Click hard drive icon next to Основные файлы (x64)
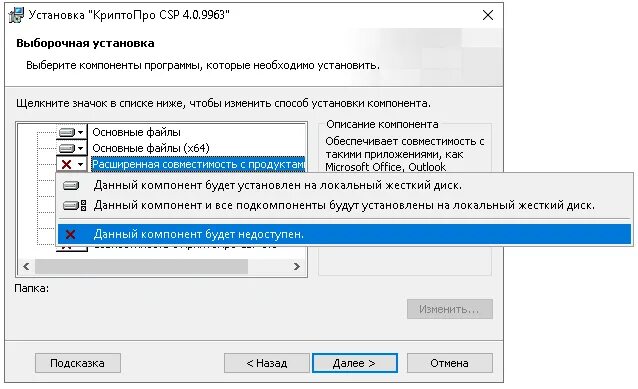The height and width of the screenshot is (389, 638). [x=67, y=148]
